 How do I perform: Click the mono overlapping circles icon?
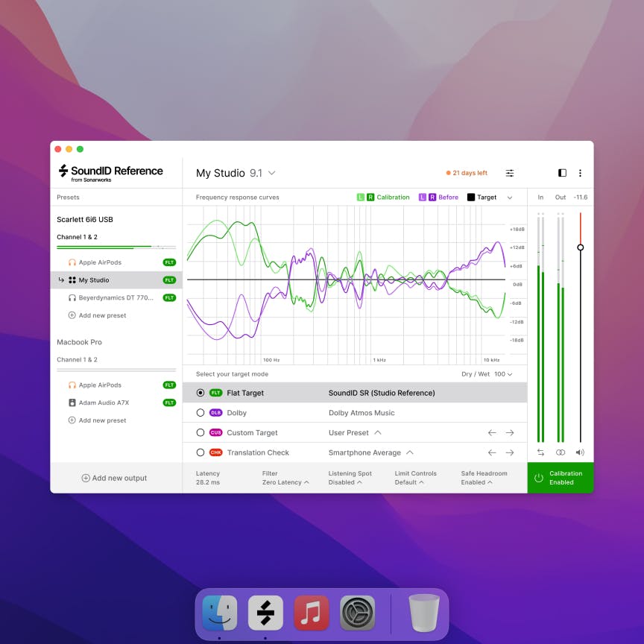561,452
